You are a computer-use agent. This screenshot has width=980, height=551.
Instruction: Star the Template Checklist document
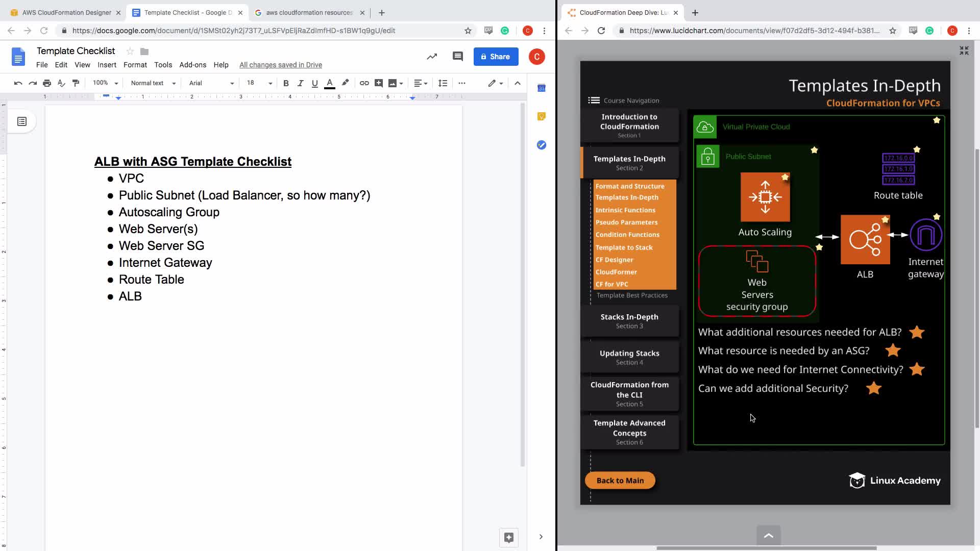(130, 51)
